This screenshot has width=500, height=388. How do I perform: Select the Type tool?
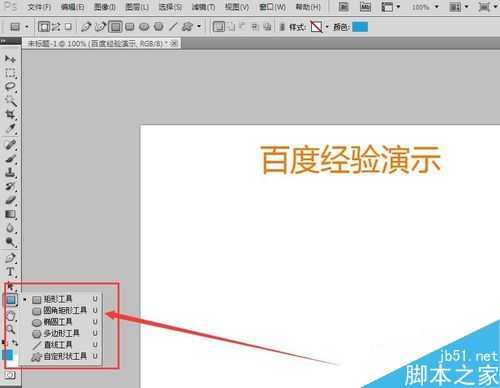point(10,272)
